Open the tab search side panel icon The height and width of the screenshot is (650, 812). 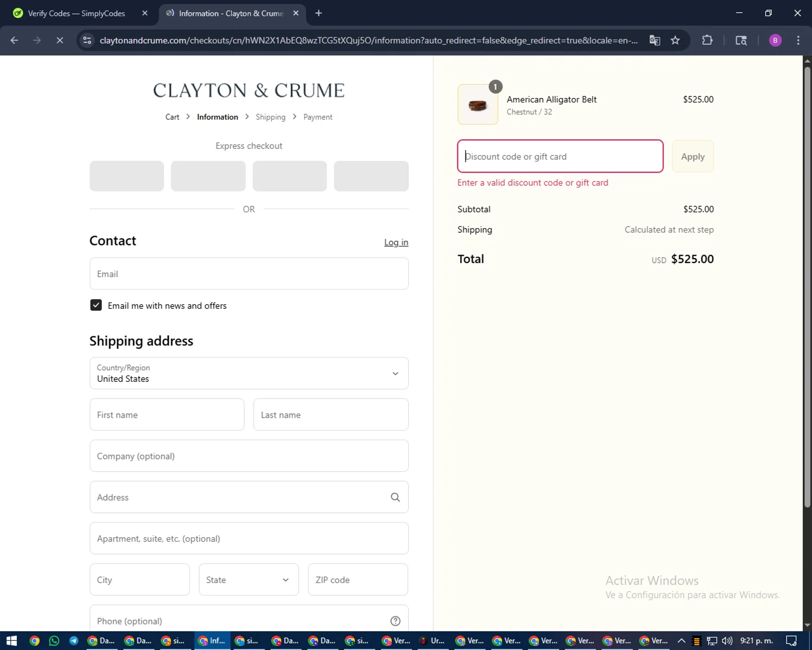click(741, 41)
